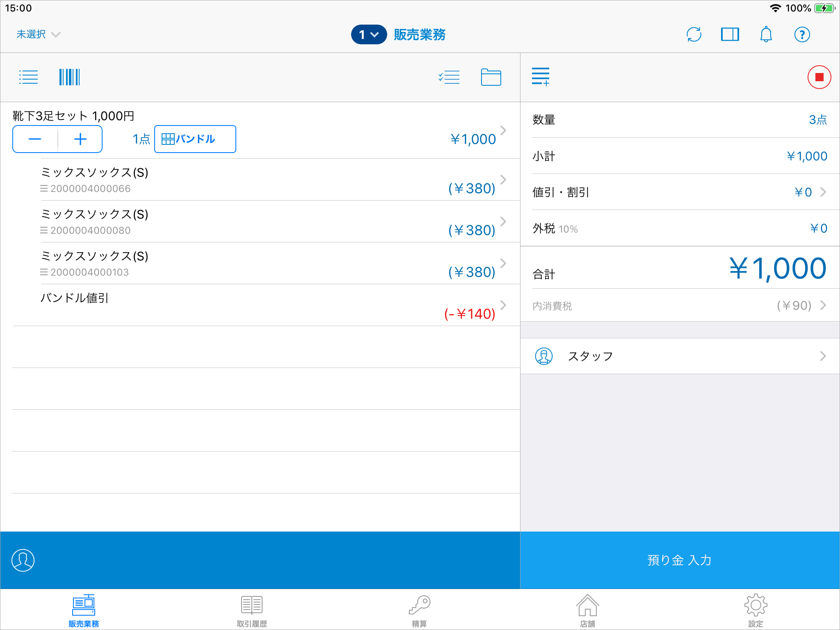Decrease quantity with the minus button
This screenshot has height=630, width=840.
click(x=35, y=139)
